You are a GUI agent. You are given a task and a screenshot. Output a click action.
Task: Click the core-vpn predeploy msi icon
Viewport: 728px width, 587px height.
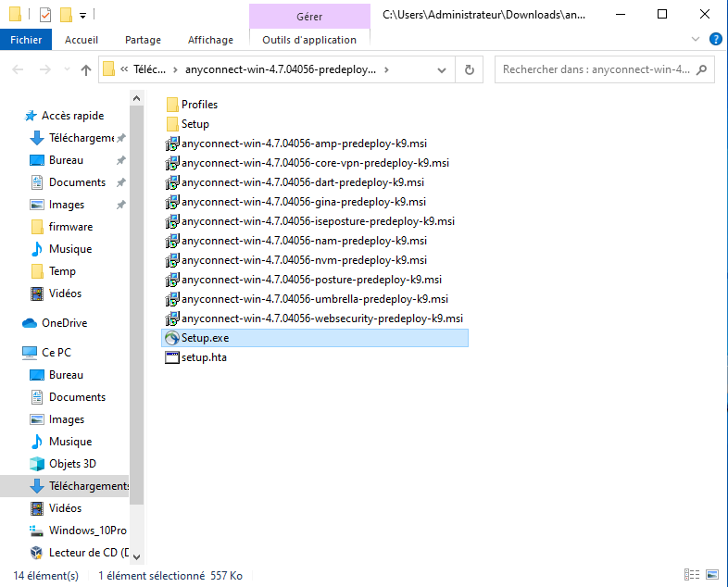171,163
